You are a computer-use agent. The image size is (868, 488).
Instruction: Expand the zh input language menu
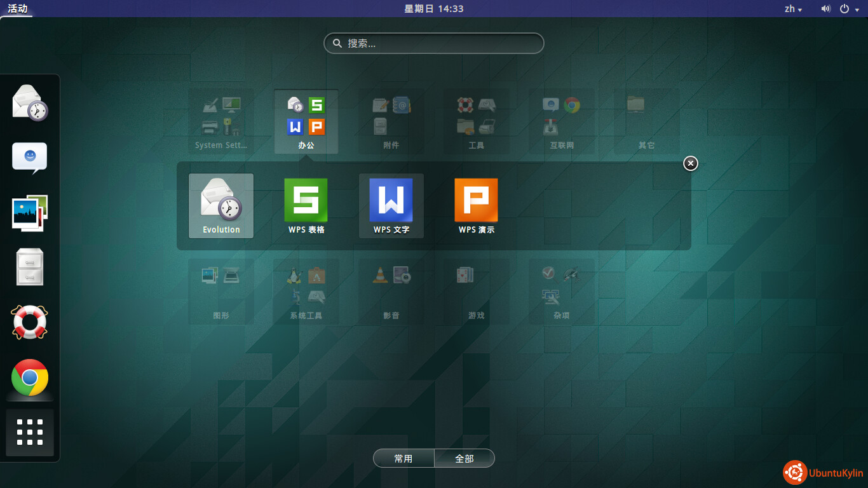793,9
